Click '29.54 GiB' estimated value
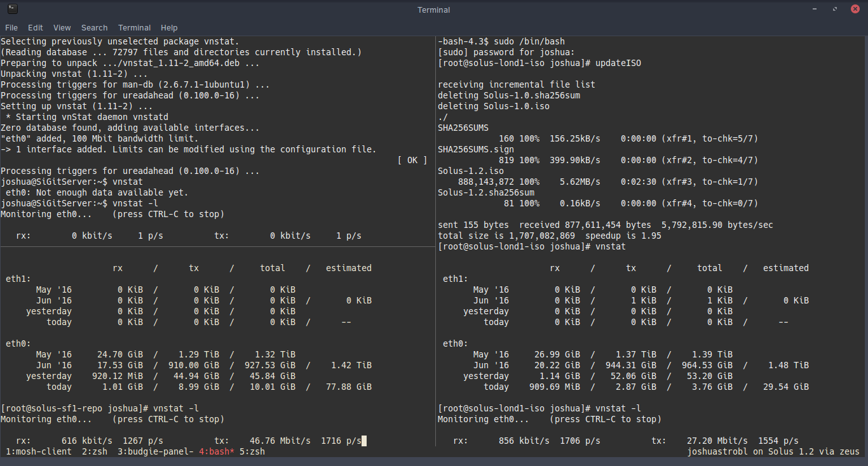The height and width of the screenshot is (466, 868). tap(786, 387)
